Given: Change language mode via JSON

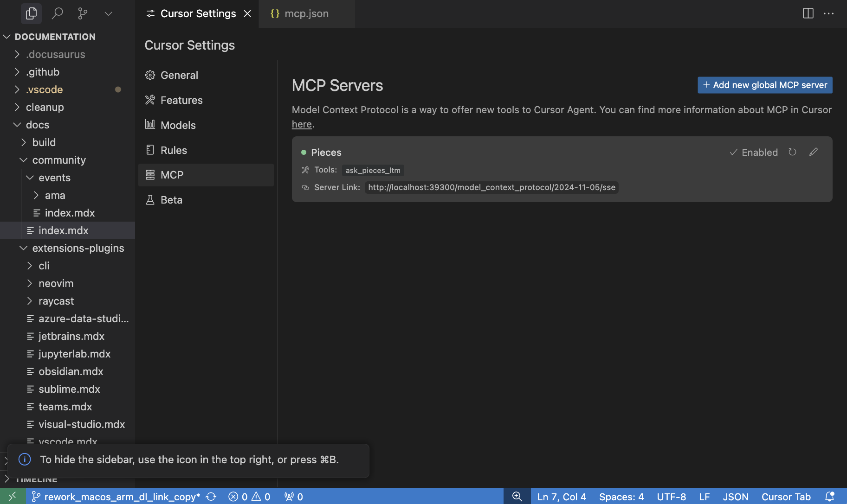Looking at the screenshot, I should pyautogui.click(x=736, y=497).
